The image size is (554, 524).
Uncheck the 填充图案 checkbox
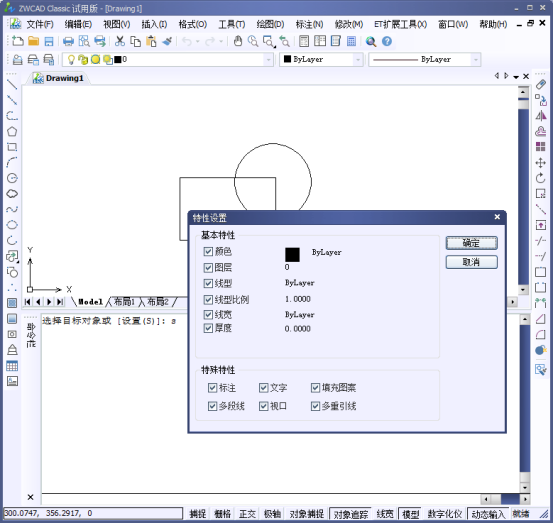click(315, 388)
